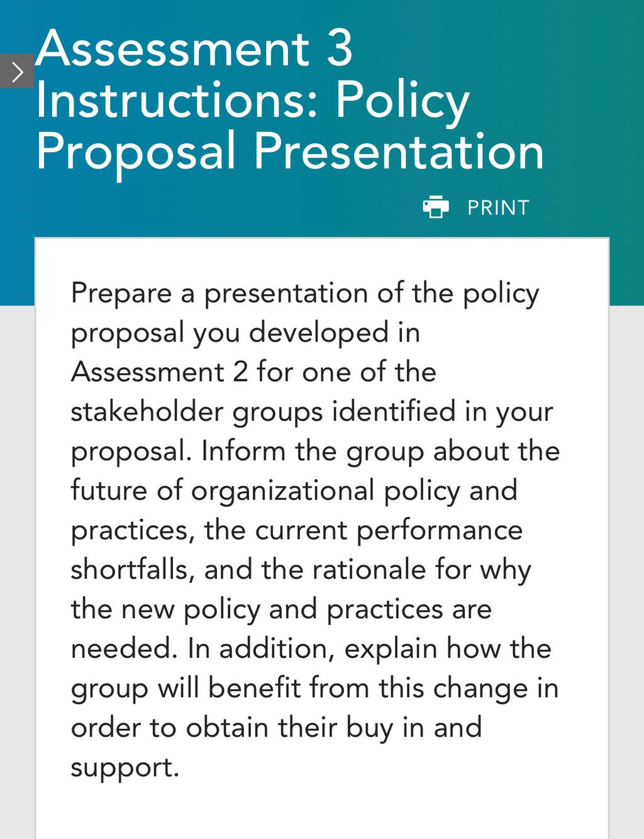Click the empty white card area below the paragraph
Screen dimensions: 644x839
pos(322,813)
